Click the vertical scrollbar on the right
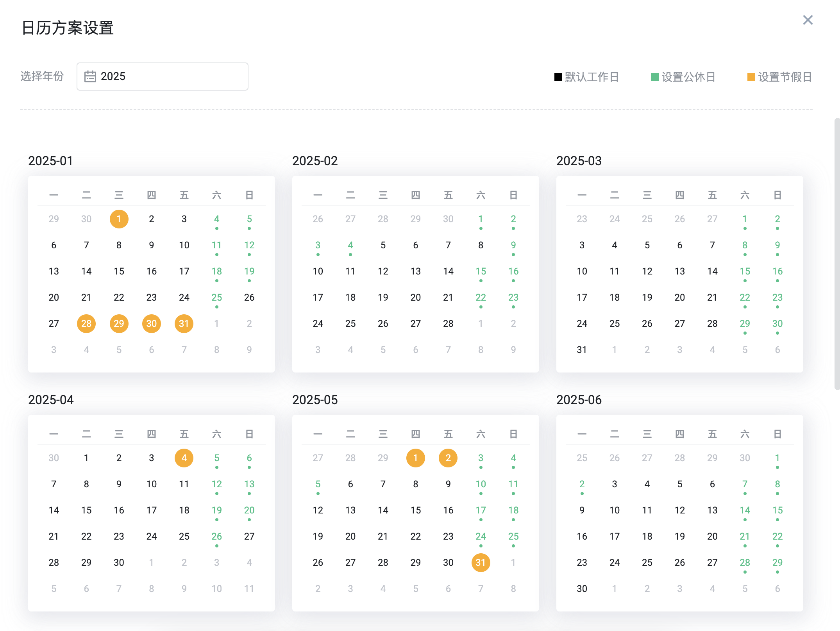This screenshot has width=840, height=631. [836, 254]
